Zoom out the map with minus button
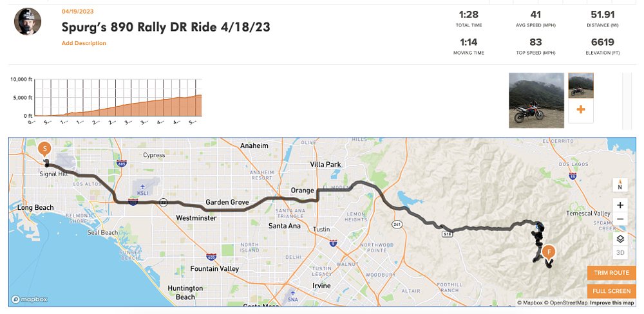Viewport: 644px width, 314px height. tap(620, 219)
